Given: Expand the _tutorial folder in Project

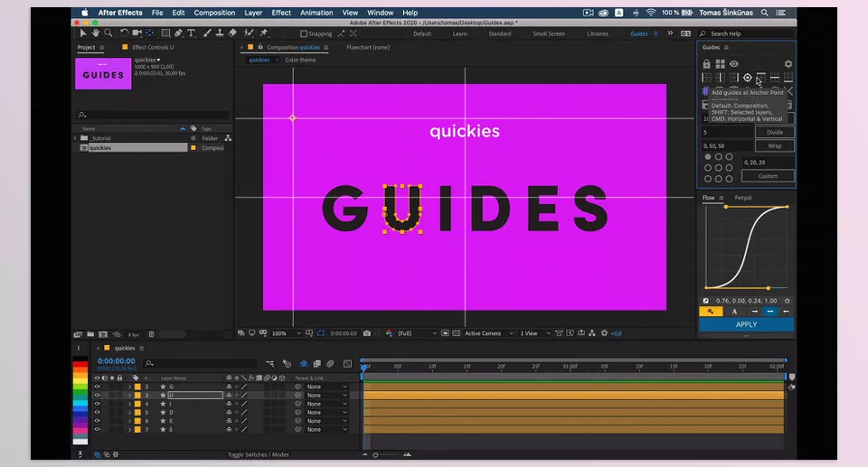Looking at the screenshot, I should click(x=75, y=138).
